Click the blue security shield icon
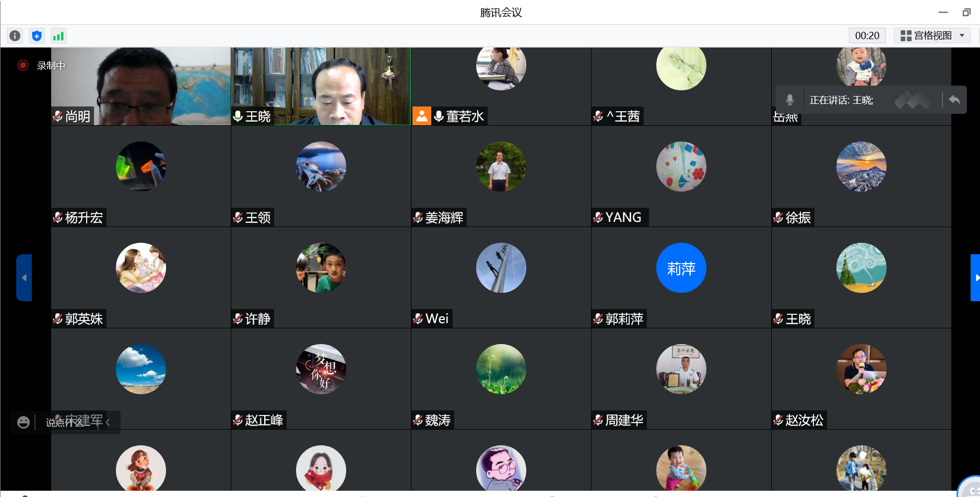Viewport: 980px width, 497px height. [x=37, y=35]
